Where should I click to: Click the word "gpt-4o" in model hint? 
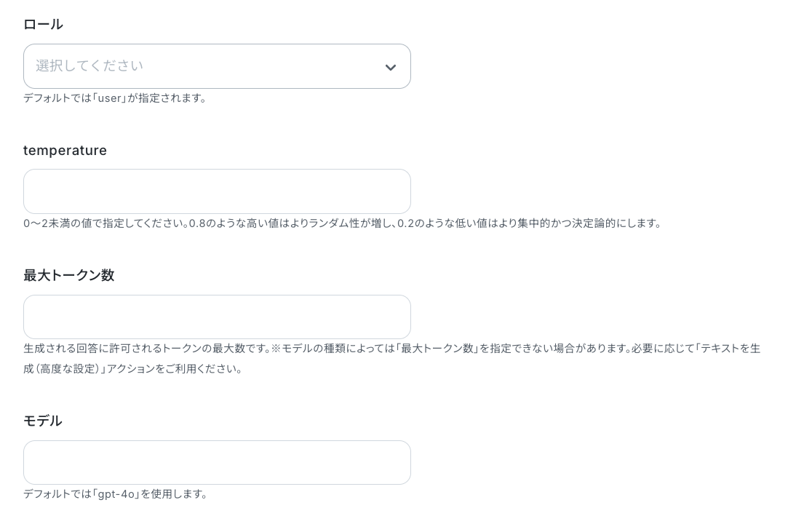[116, 494]
